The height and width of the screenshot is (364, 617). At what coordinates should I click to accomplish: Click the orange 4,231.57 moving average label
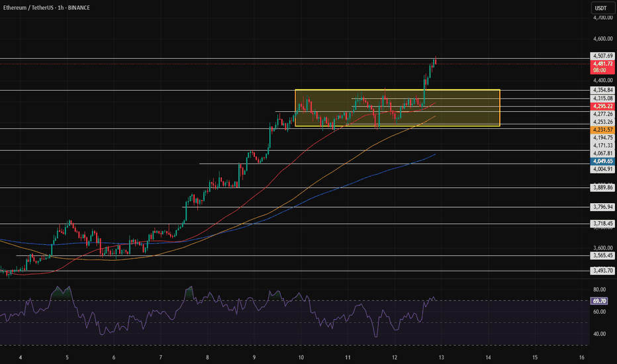click(602, 130)
